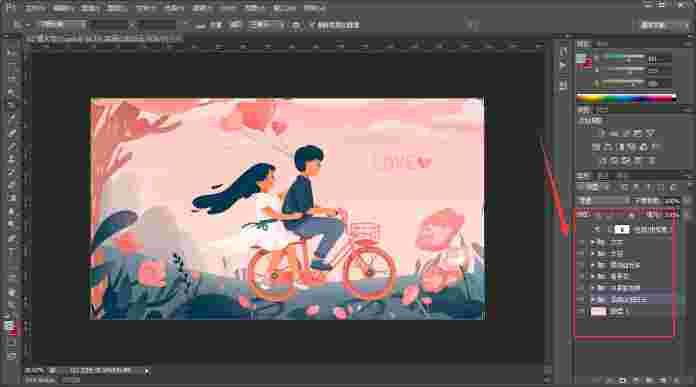Expand the first layer group folder
The width and height of the screenshot is (696, 387).
pyautogui.click(x=593, y=242)
